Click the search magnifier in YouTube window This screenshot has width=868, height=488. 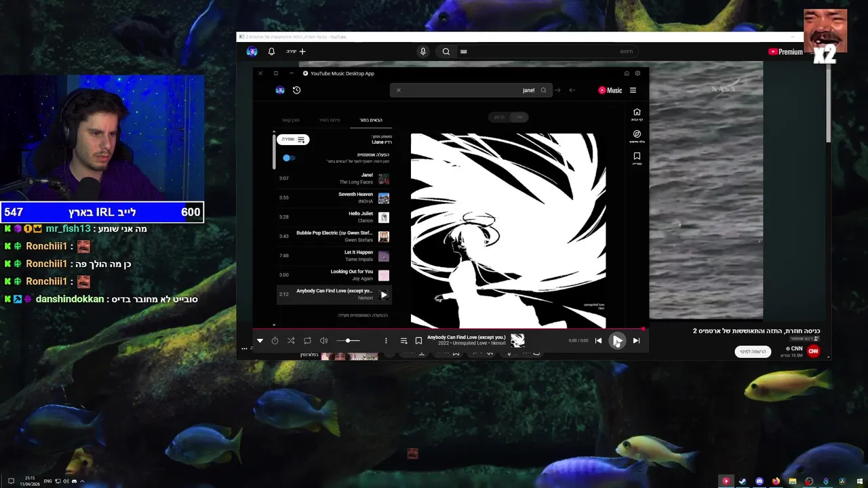point(446,52)
